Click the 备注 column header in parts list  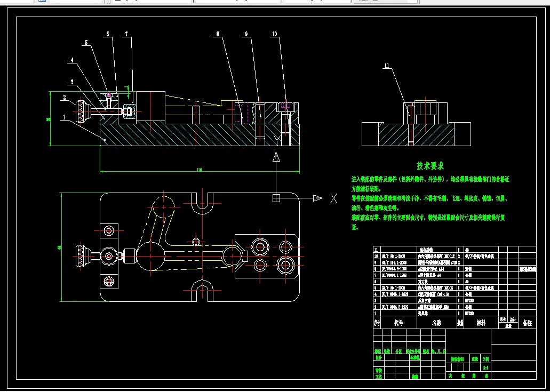[527, 323]
